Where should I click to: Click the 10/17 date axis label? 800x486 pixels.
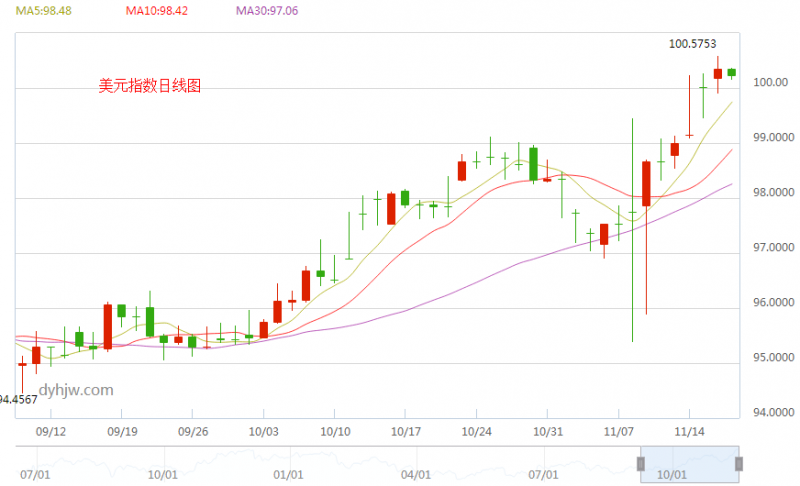tap(406, 431)
